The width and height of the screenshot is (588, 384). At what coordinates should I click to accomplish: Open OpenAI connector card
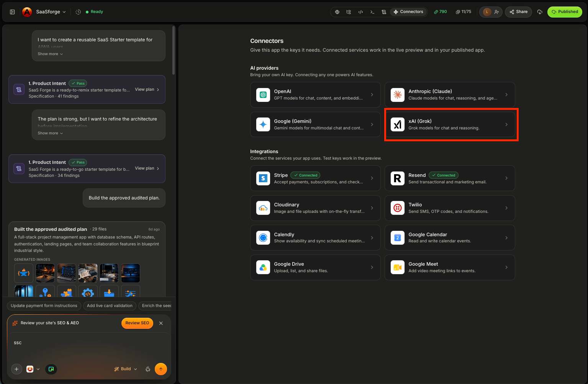[x=315, y=95]
